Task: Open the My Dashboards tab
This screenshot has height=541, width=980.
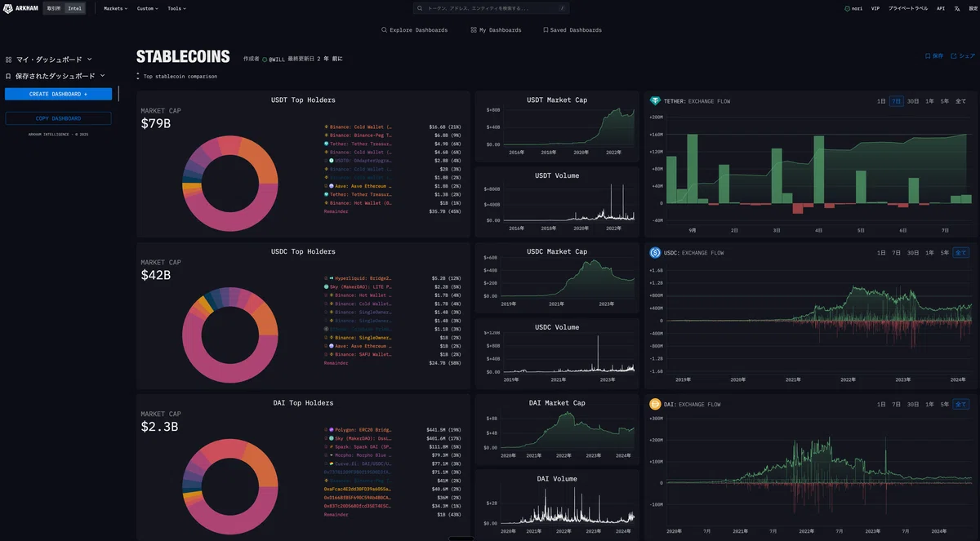Action: [x=496, y=30]
